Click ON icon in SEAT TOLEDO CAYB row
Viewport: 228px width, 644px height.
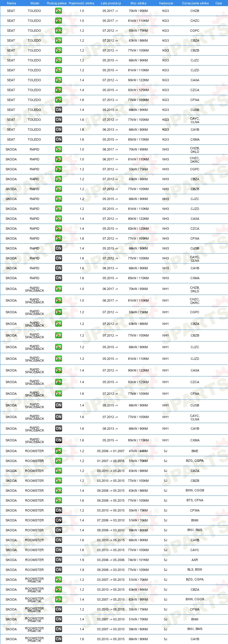[x=59, y=130]
